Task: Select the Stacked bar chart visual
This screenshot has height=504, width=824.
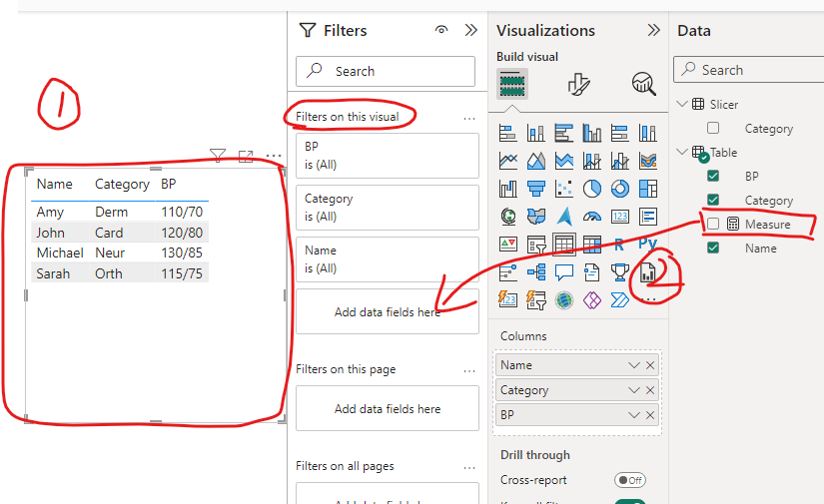Action: [507, 133]
